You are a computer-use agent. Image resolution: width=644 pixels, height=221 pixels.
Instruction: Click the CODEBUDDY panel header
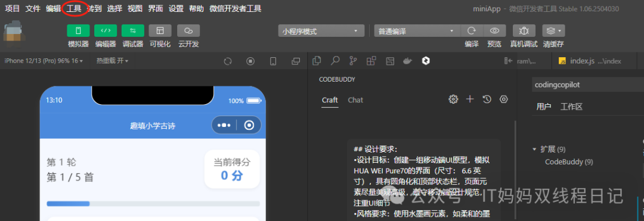point(337,80)
